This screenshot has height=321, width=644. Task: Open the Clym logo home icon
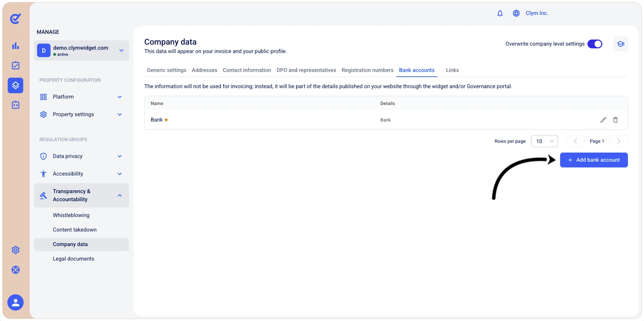coord(15,18)
